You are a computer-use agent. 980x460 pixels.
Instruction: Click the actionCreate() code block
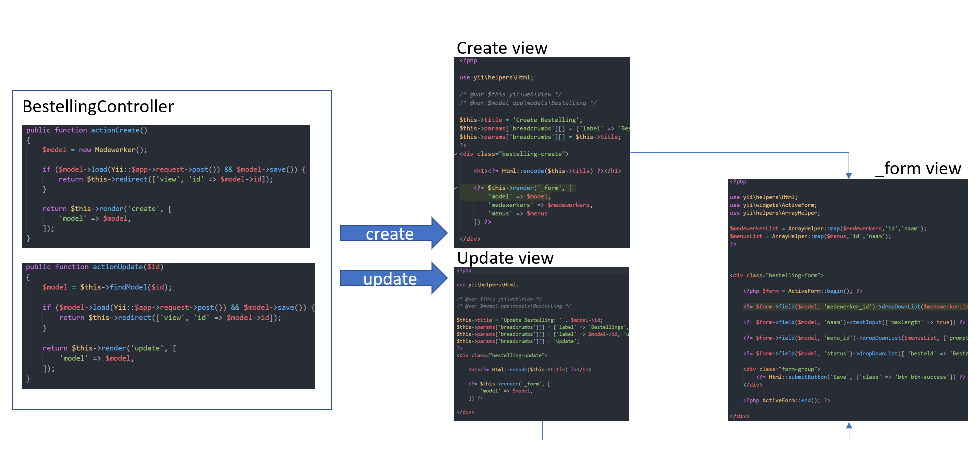[165, 186]
